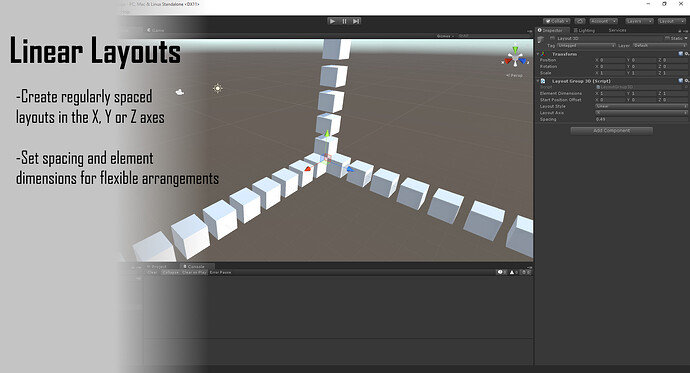Collapse the Transform component foldout
Screen dimensions: 690x373
(538, 54)
